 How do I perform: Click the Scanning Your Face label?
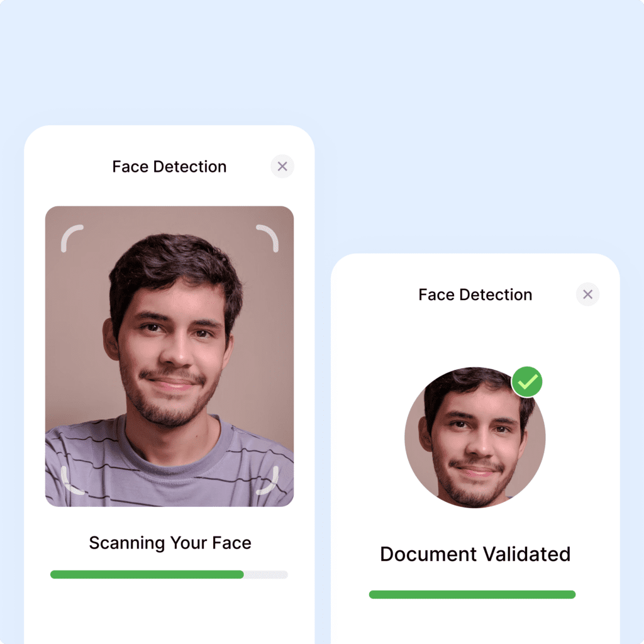coord(170,543)
